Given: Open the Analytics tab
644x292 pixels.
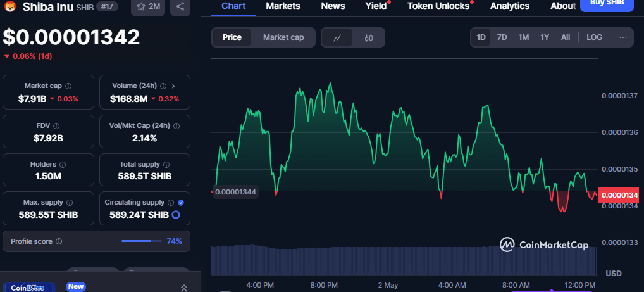Looking at the screenshot, I should coord(510,6).
